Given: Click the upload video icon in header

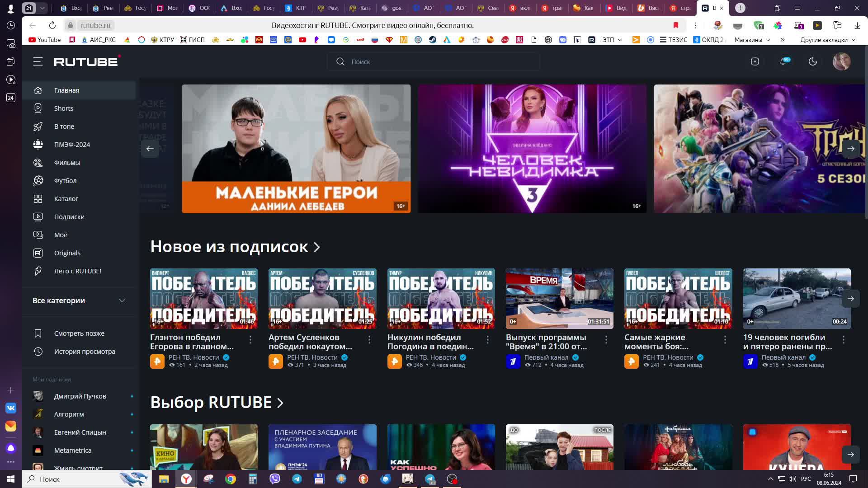Looking at the screenshot, I should 755,61.
